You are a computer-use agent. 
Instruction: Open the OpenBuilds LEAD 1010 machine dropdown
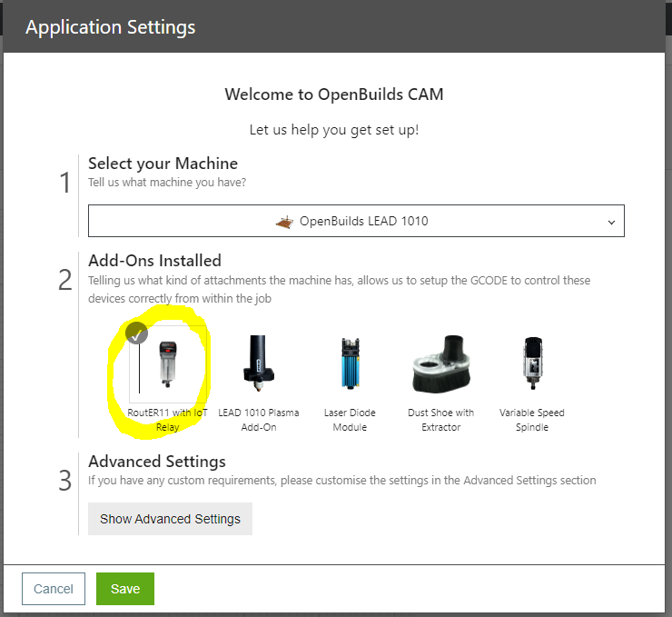(x=356, y=221)
